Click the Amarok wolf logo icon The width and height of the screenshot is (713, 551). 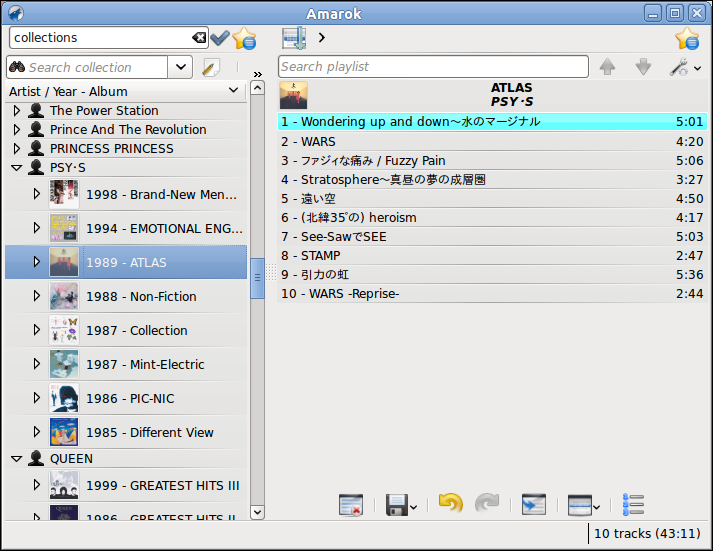[x=16, y=13]
